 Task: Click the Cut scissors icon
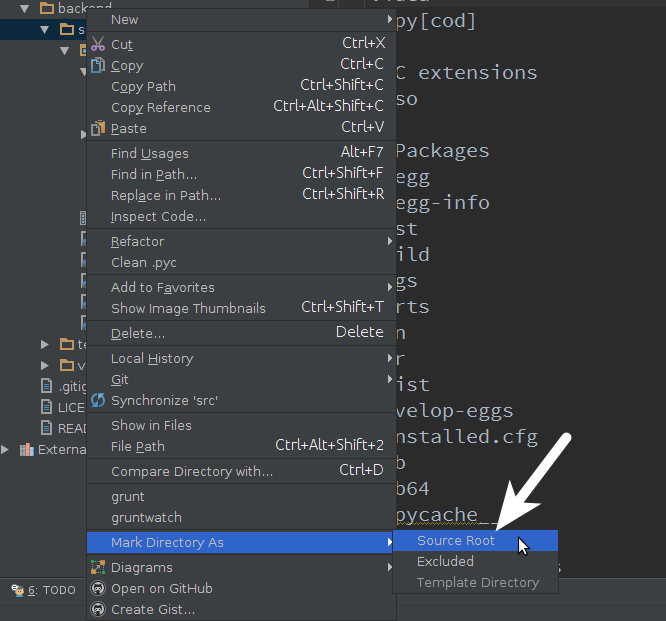(98, 44)
